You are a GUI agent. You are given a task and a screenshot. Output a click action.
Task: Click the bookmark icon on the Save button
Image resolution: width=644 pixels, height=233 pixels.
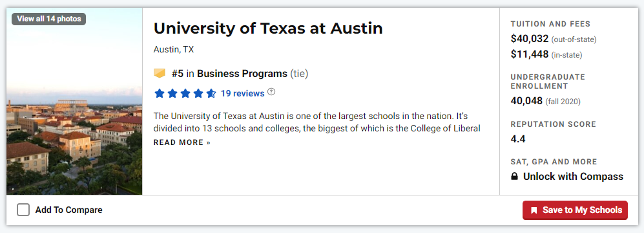(x=534, y=210)
